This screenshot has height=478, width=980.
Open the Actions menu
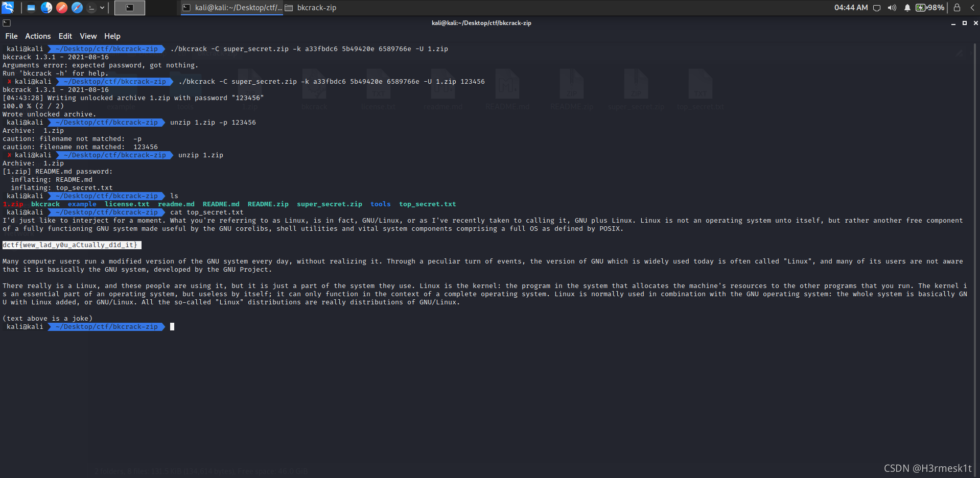(38, 36)
